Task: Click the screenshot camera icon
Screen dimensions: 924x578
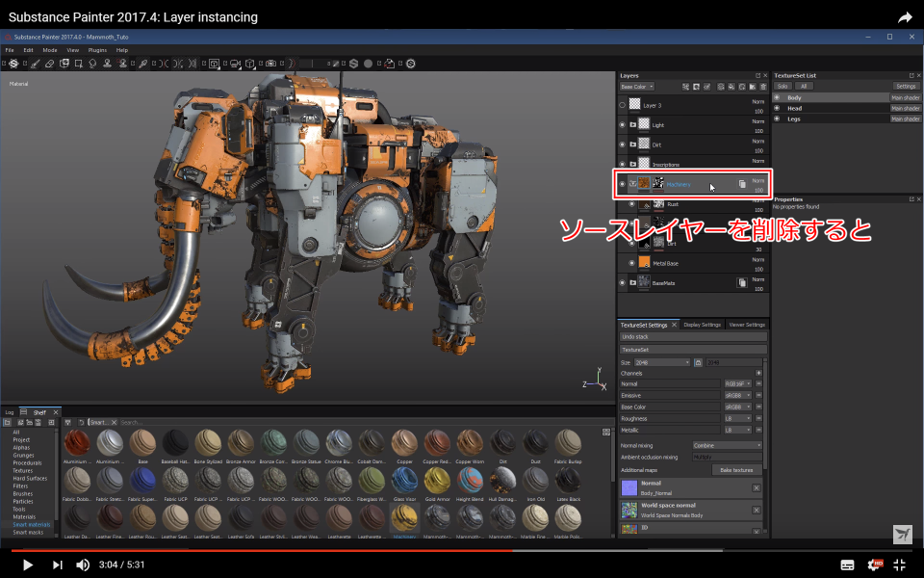Action: coord(271,64)
